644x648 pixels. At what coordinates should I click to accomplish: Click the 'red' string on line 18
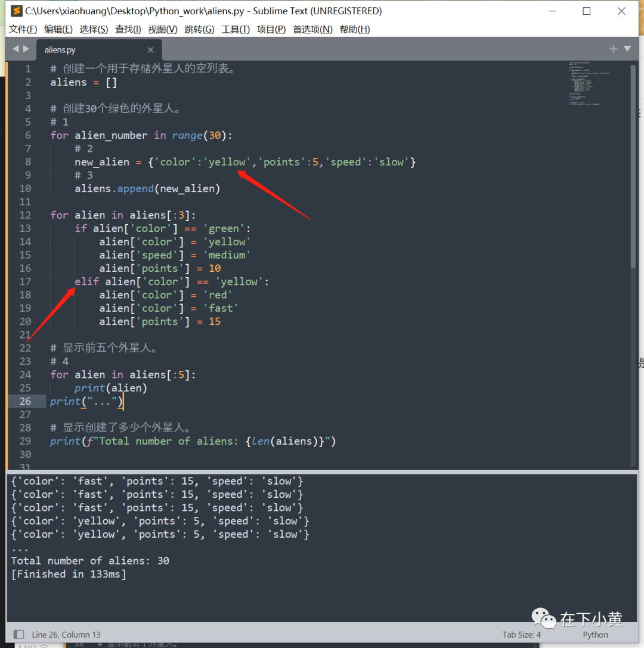(218, 295)
